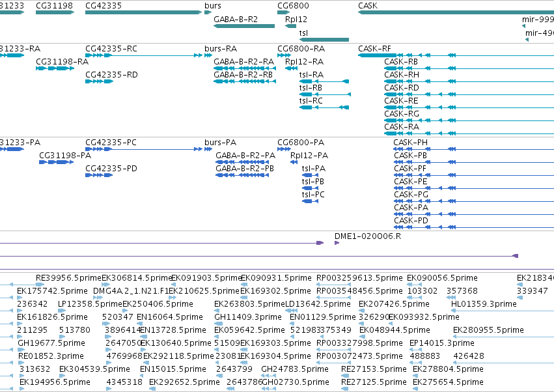Select the CASK-PD protein feature

pos(473,227)
